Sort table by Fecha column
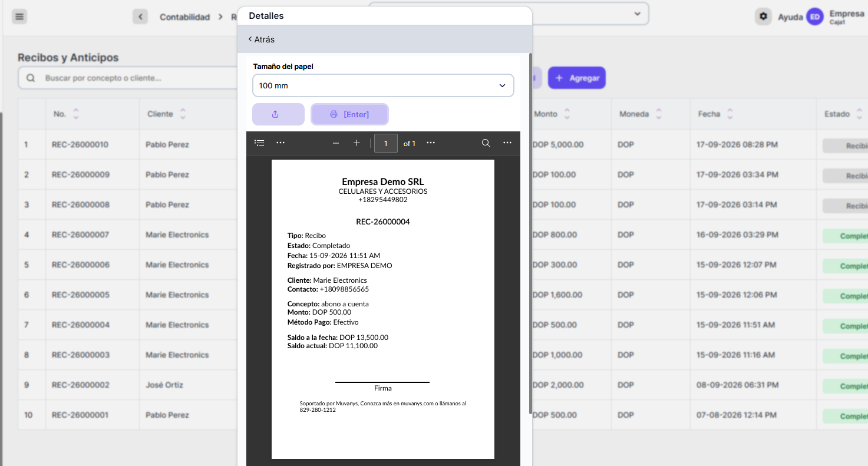 coord(730,114)
